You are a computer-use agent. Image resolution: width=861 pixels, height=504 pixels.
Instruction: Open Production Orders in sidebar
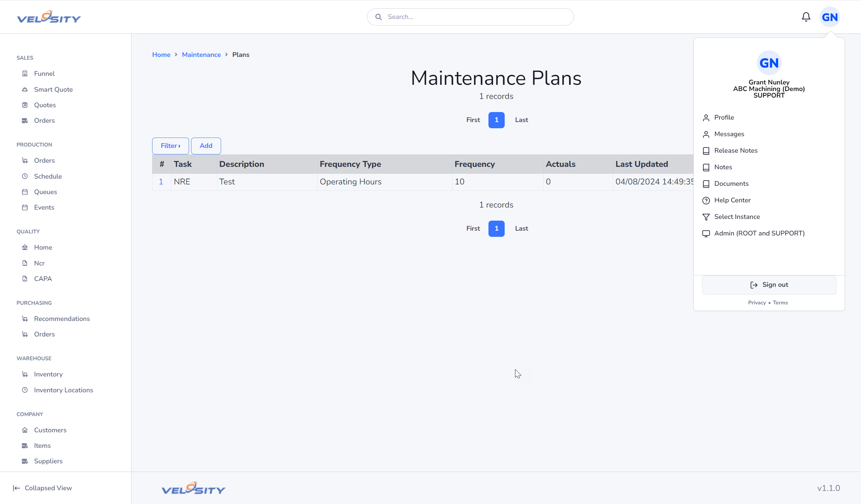tap(44, 160)
